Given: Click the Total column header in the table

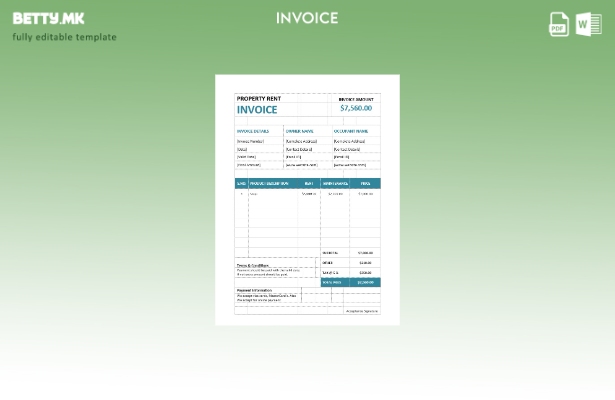Looking at the screenshot, I should click(365, 184).
